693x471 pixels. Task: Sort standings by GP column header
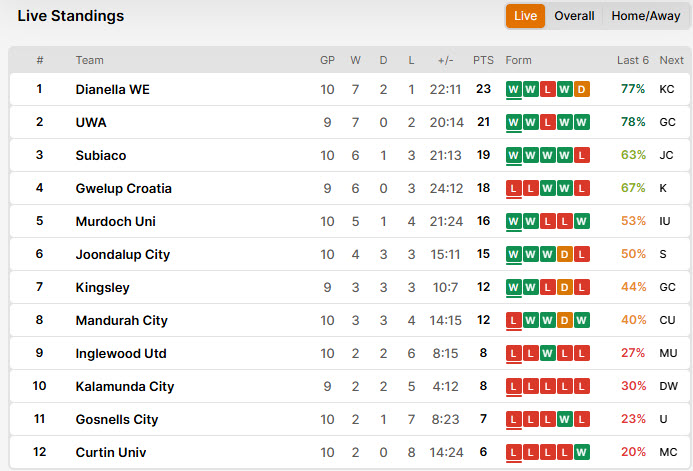327,60
